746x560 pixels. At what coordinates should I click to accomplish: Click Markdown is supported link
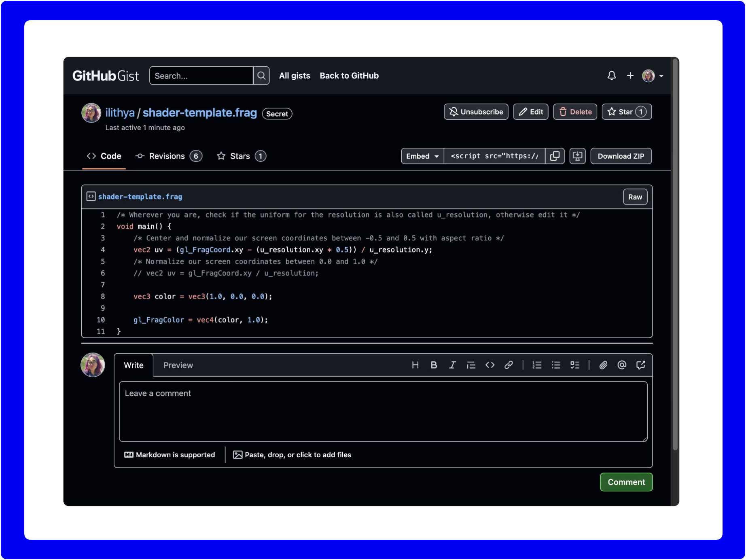[170, 455]
